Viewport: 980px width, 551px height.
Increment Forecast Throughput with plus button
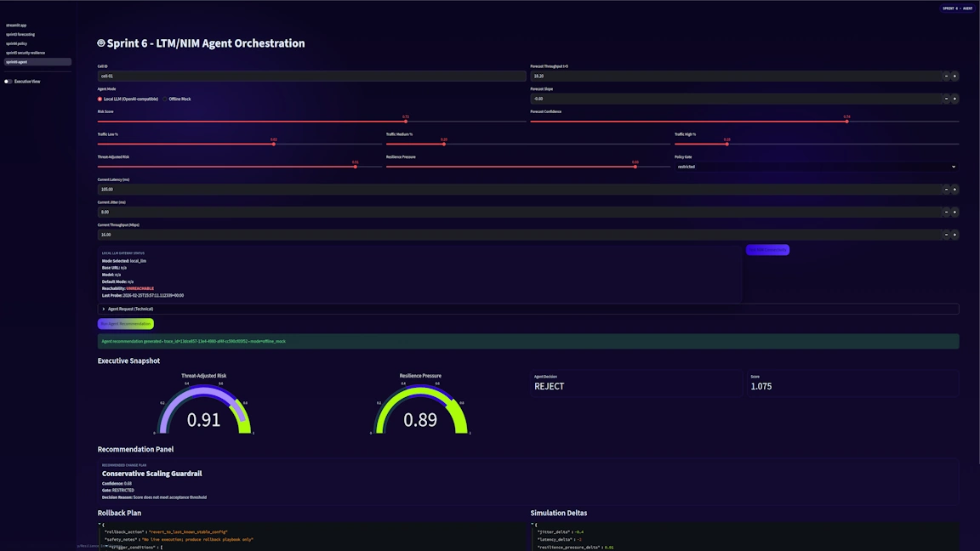pos(954,76)
